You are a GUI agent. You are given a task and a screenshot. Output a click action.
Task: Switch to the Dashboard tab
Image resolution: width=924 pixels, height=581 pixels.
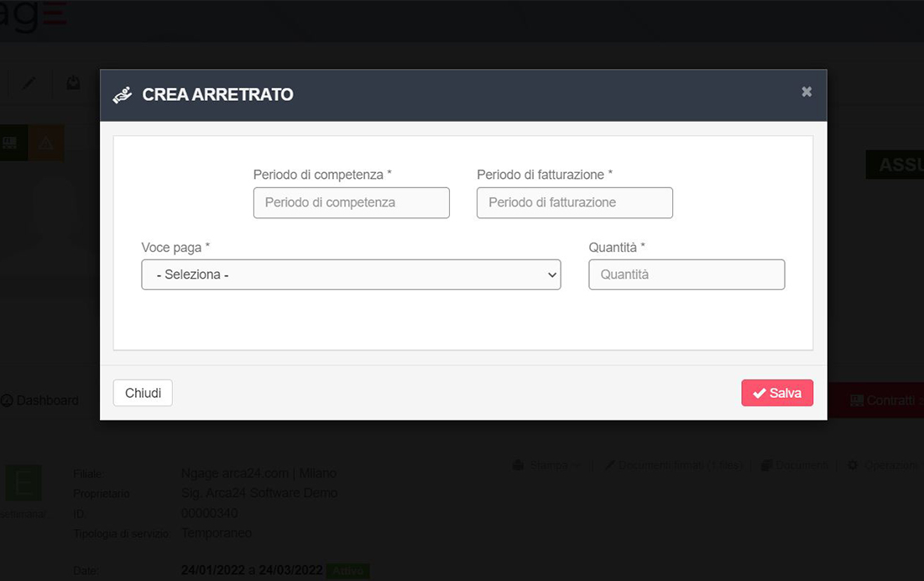(x=40, y=400)
